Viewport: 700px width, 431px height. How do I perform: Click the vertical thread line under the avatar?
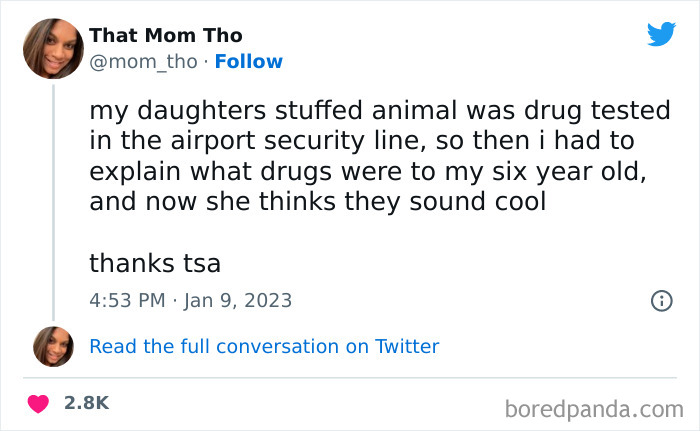(x=53, y=200)
